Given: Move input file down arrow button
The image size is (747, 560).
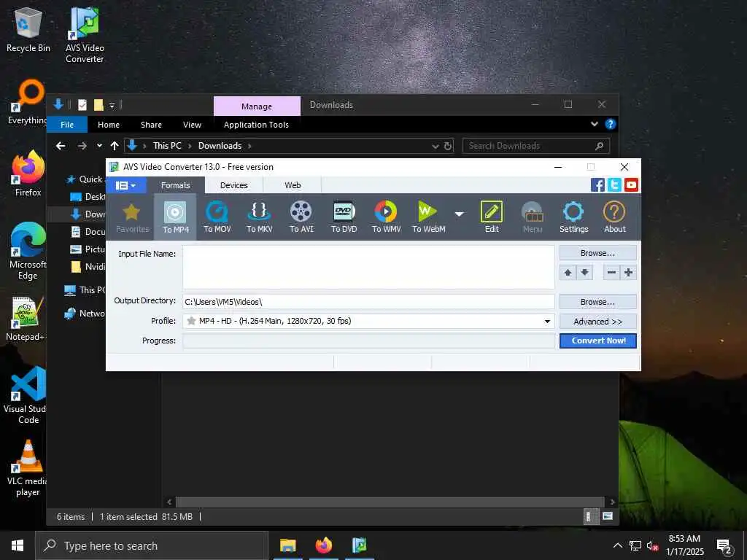Looking at the screenshot, I should pos(584,273).
